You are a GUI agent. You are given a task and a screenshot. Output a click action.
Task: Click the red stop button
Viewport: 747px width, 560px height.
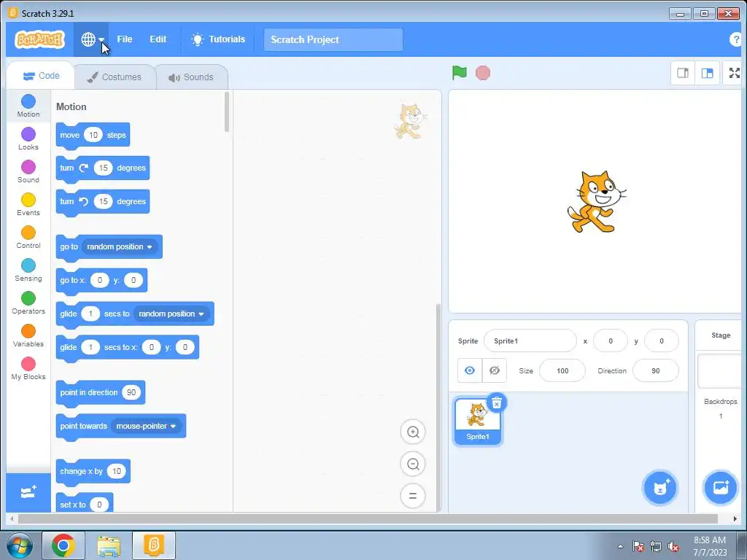coord(483,73)
